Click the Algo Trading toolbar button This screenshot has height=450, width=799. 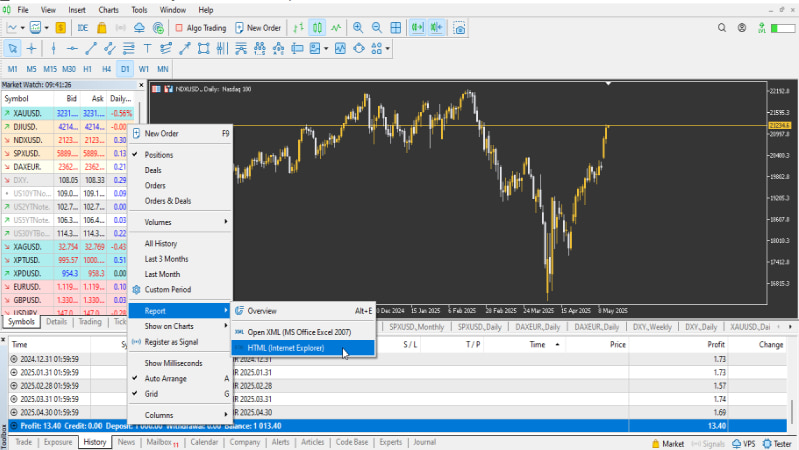201,28
